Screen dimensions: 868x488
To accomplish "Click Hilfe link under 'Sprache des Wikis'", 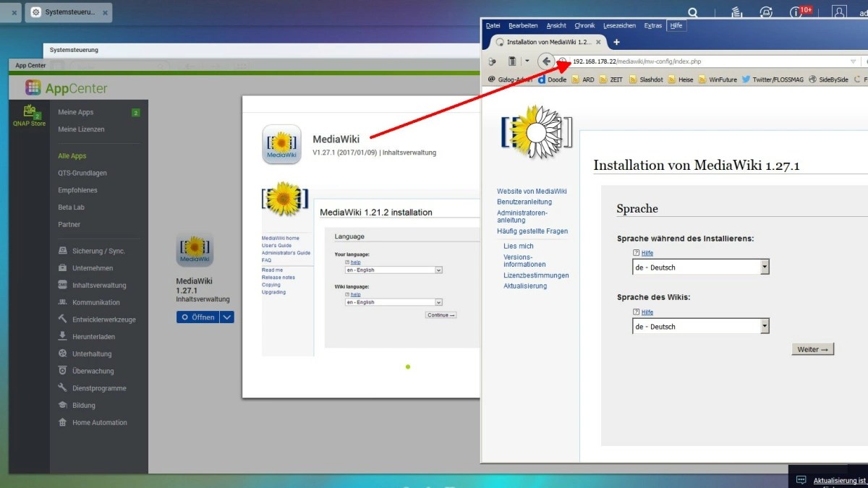I will [x=647, y=312].
